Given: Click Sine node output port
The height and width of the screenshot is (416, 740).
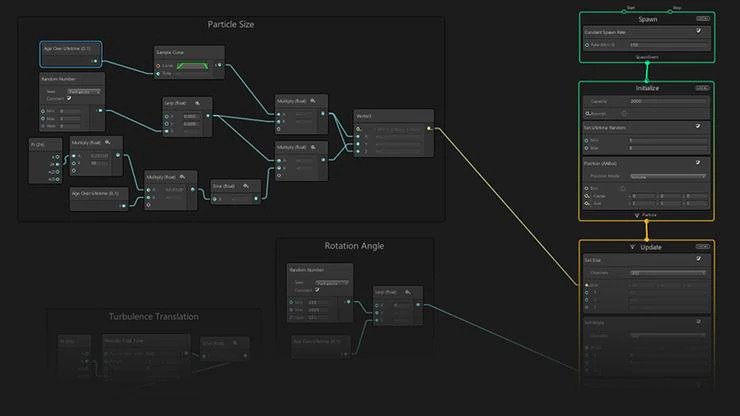Looking at the screenshot, I should (x=256, y=199).
